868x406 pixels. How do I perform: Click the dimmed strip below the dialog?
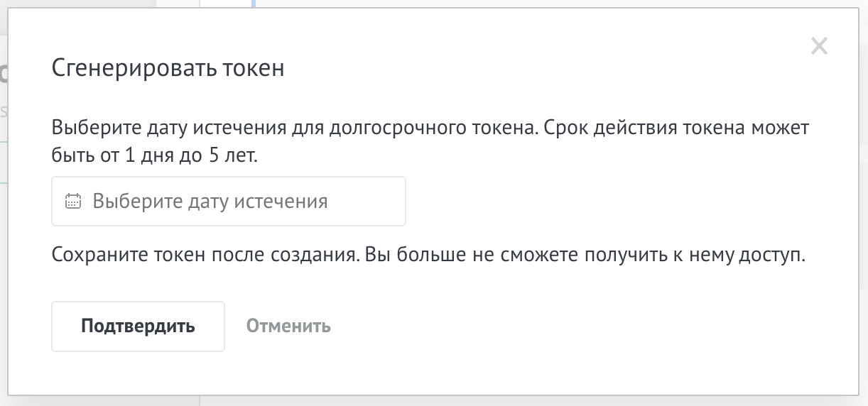(434, 401)
